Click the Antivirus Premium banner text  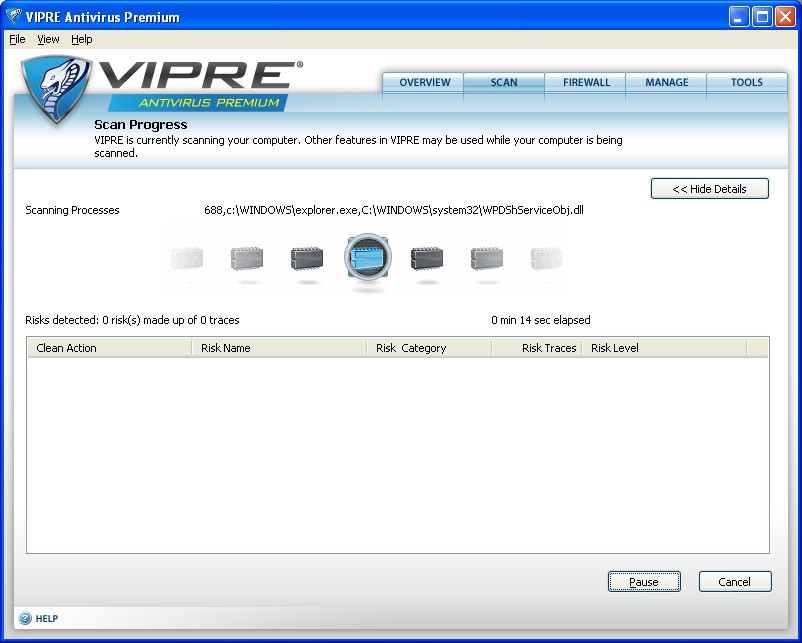pos(209,103)
